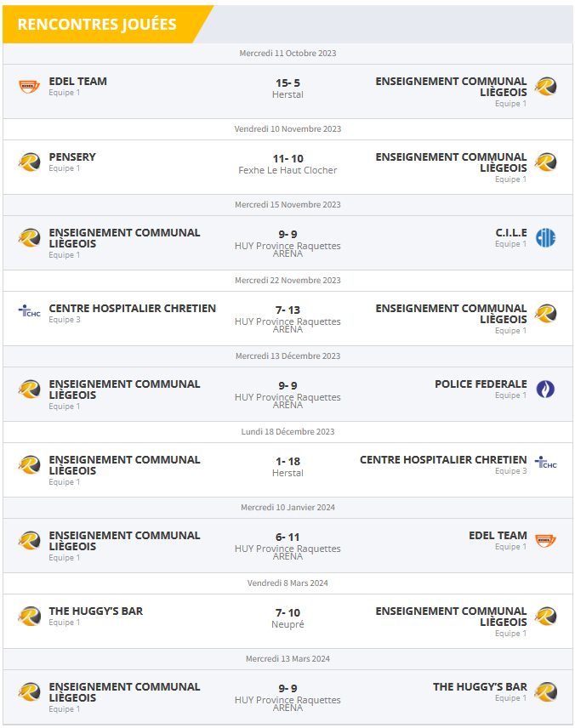Open the PENSERY team name link

click(72, 157)
